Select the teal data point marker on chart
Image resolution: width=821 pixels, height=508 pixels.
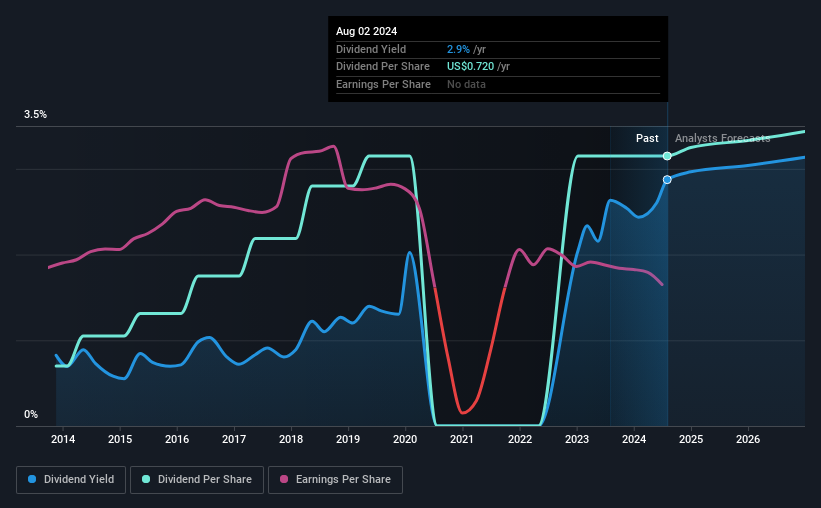(x=667, y=156)
